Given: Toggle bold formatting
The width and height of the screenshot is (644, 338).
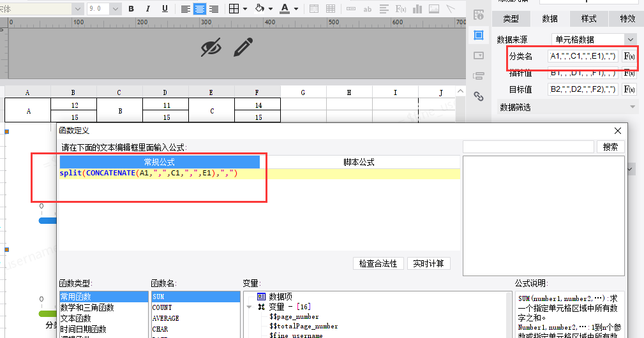Looking at the screenshot, I should click(x=131, y=9).
